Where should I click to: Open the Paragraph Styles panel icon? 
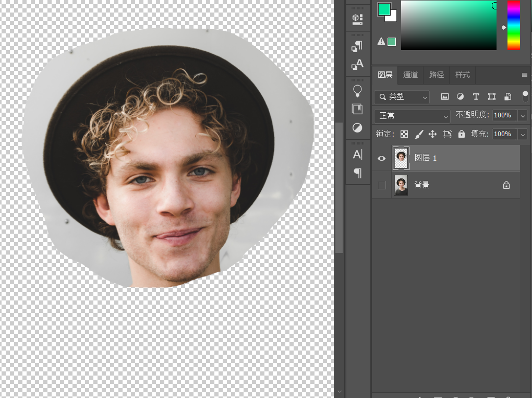click(357, 46)
